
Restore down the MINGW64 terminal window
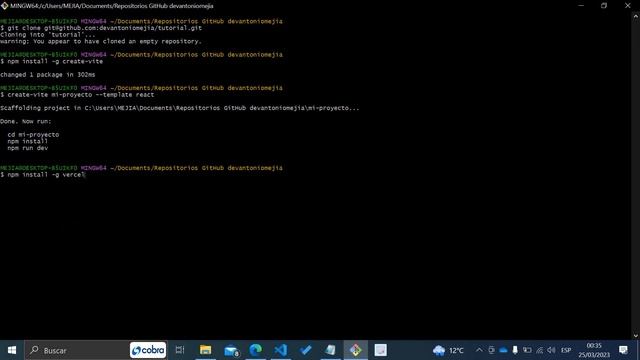(x=604, y=6)
